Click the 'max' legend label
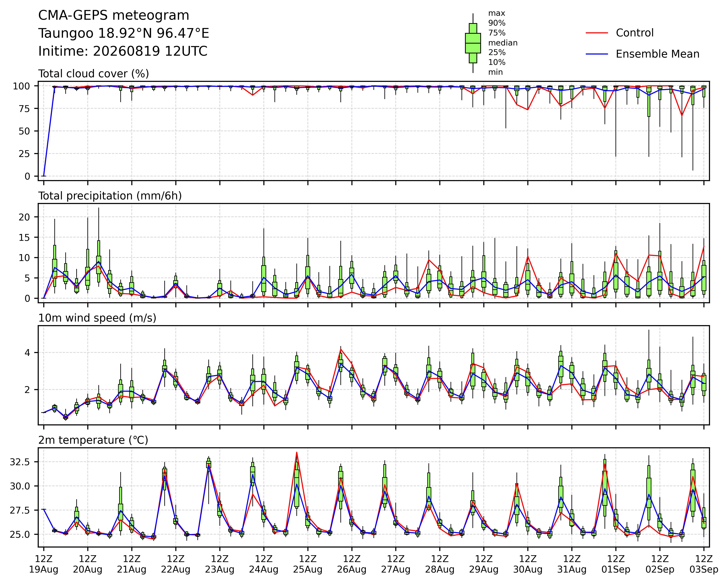This screenshot has width=728, height=584. tap(497, 14)
